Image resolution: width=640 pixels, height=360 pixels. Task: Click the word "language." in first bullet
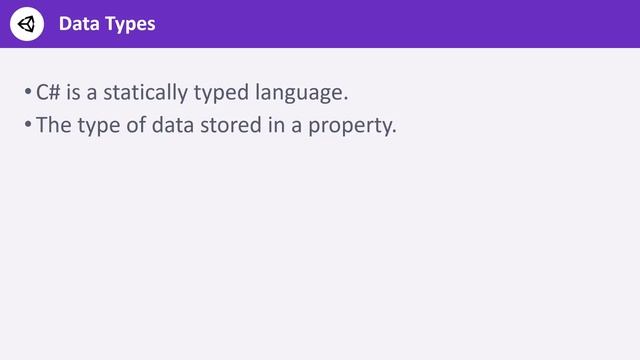point(302,93)
